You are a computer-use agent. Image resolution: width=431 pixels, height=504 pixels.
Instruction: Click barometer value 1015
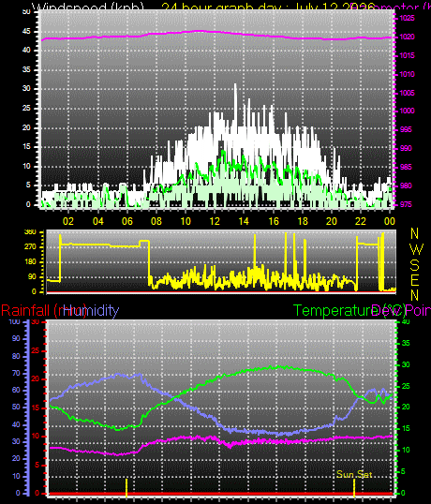coord(407,55)
